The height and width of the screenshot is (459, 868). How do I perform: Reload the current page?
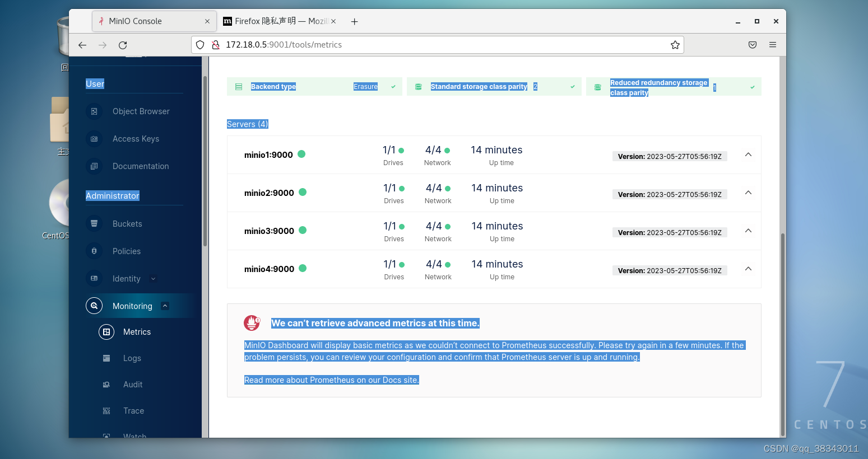click(x=123, y=45)
